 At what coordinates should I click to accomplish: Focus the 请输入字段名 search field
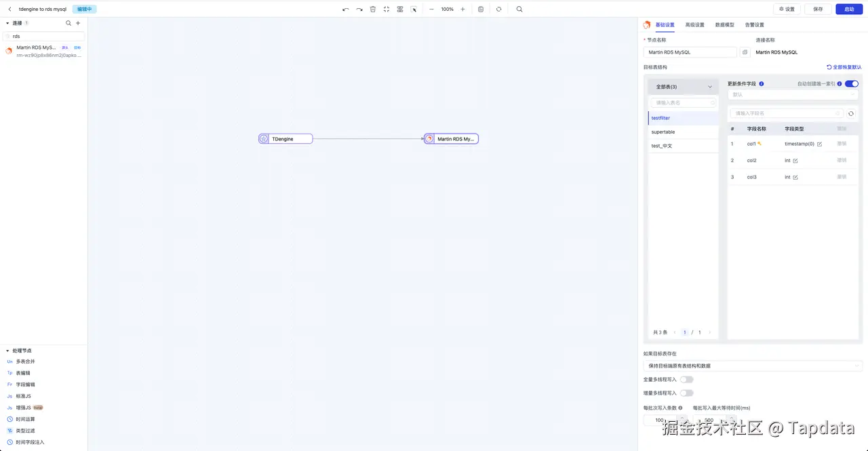coord(787,113)
